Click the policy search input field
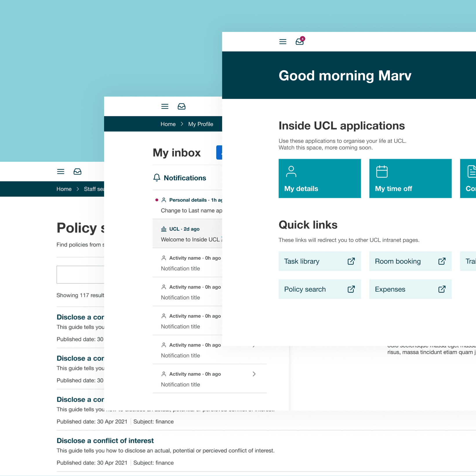Screen dimensions: 476x476 pos(80,275)
